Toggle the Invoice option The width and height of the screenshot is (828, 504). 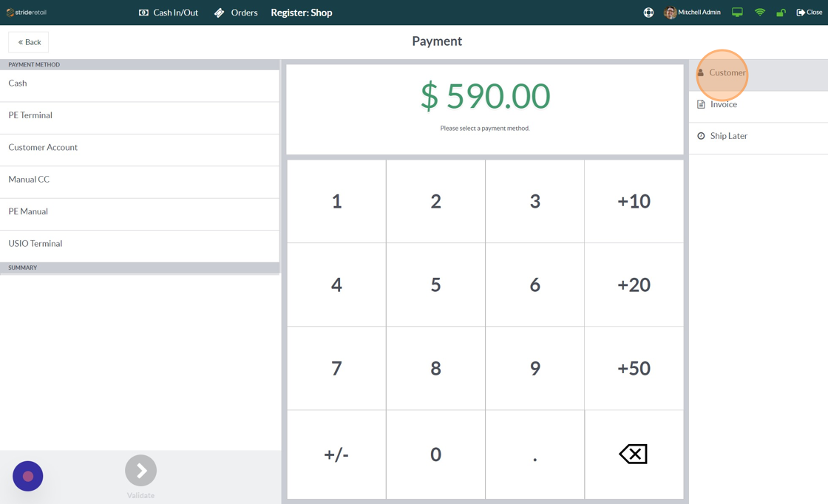click(x=759, y=104)
